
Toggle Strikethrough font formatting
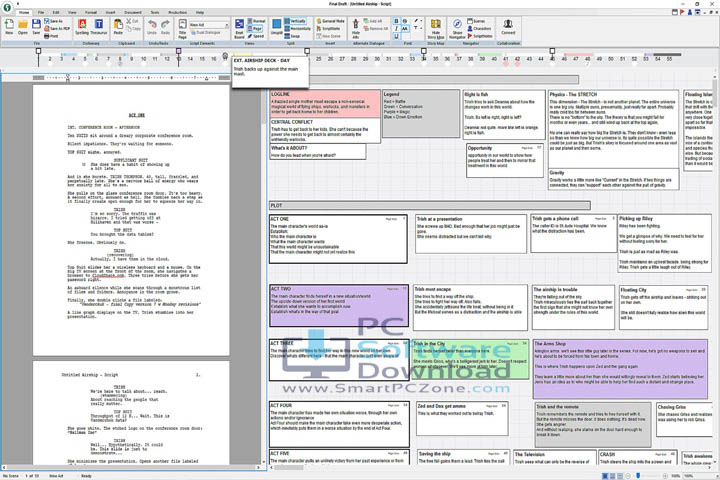[x=405, y=21]
